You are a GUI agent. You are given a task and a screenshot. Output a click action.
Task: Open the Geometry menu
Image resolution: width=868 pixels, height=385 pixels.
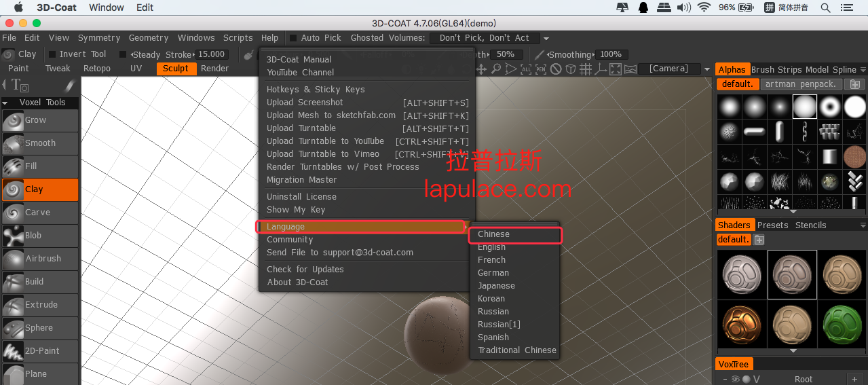(149, 38)
